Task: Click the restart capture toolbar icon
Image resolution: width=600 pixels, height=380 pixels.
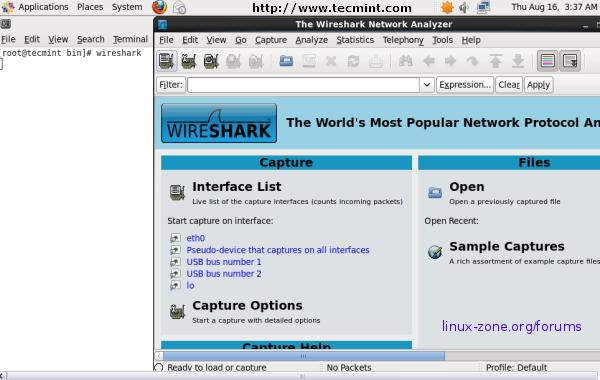Action: (256, 61)
